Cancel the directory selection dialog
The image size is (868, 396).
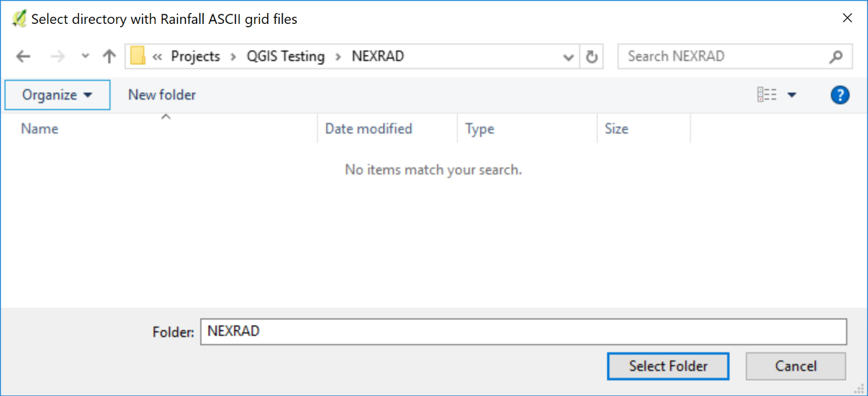796,366
